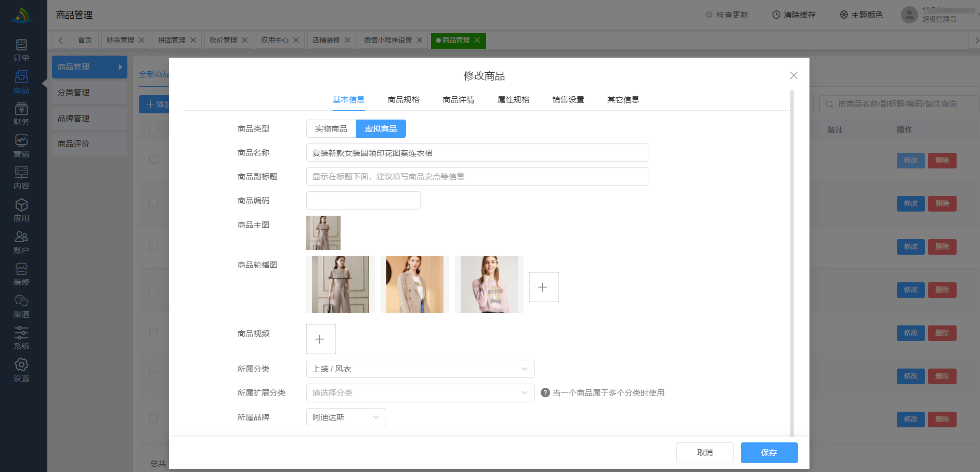Open the 设置 settings gear icon

[x=21, y=370]
